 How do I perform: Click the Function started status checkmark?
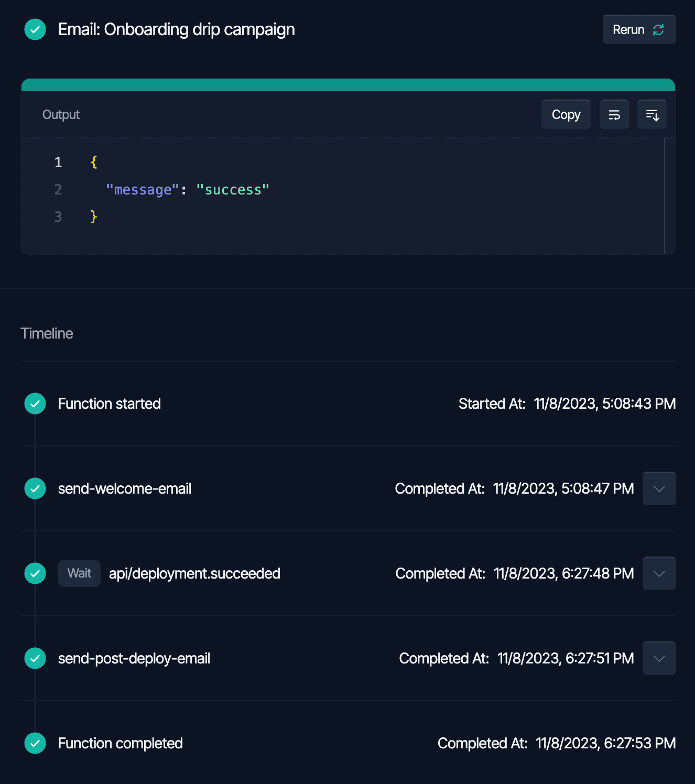coord(35,404)
